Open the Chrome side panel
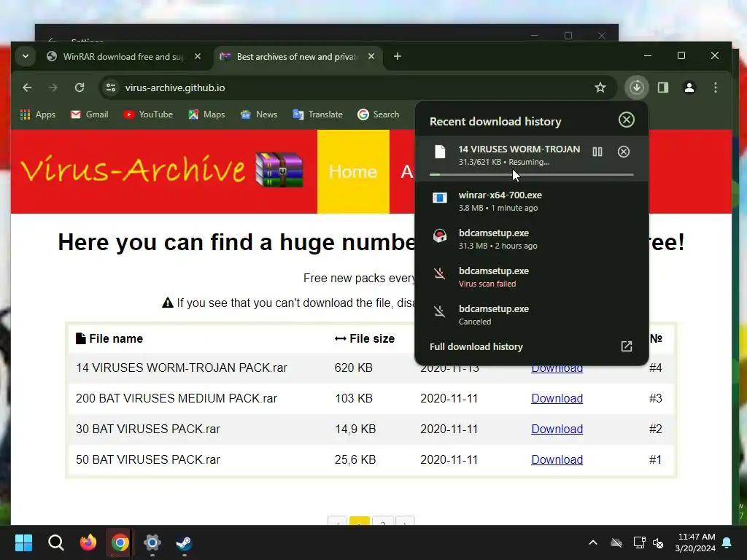Viewport: 747px width, 560px height. click(x=663, y=87)
